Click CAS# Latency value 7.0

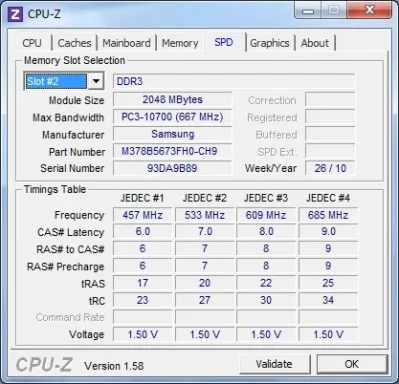[x=205, y=232]
